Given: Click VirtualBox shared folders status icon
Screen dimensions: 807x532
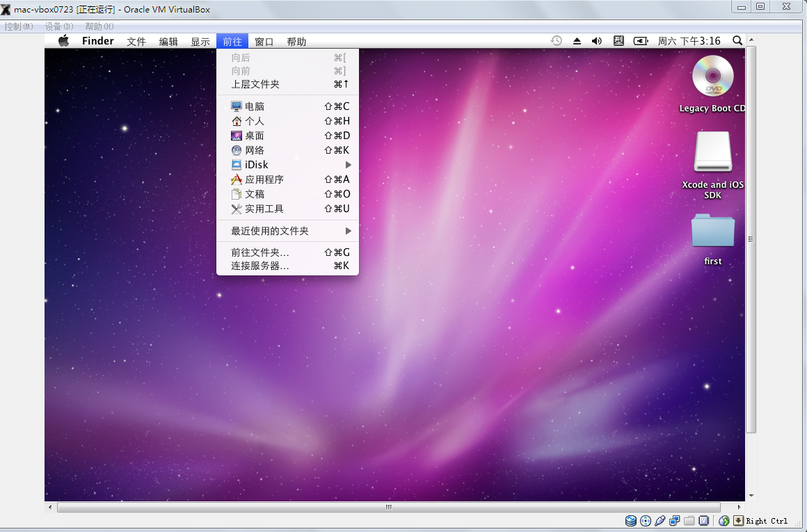Looking at the screenshot, I should [x=689, y=521].
